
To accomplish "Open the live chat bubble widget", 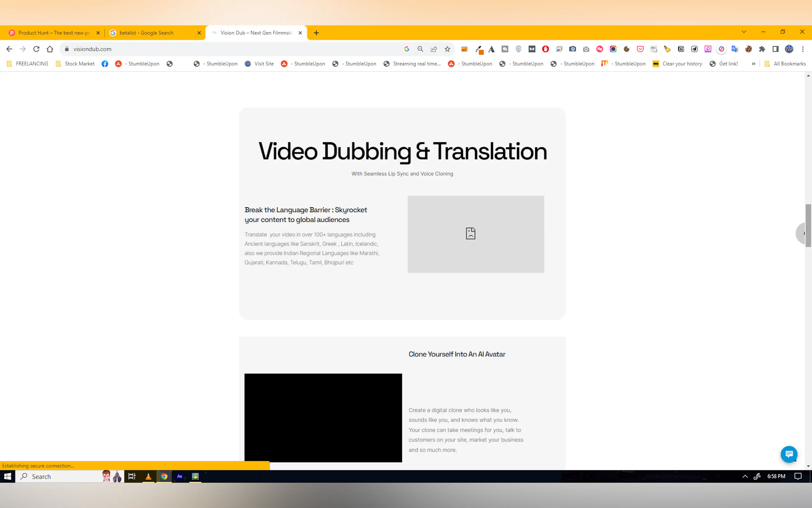I will [789, 454].
